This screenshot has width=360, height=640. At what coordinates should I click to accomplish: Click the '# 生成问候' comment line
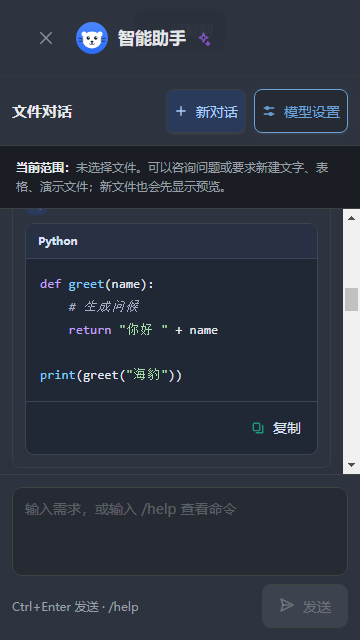[104, 307]
